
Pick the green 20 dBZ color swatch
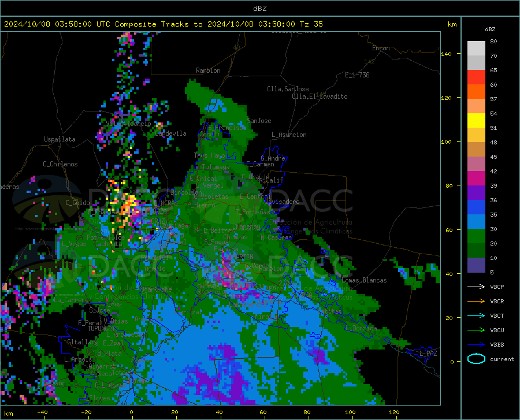(x=476, y=236)
